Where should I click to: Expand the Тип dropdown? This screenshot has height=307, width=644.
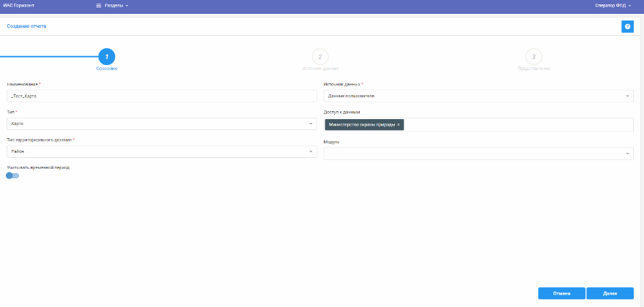click(x=161, y=124)
